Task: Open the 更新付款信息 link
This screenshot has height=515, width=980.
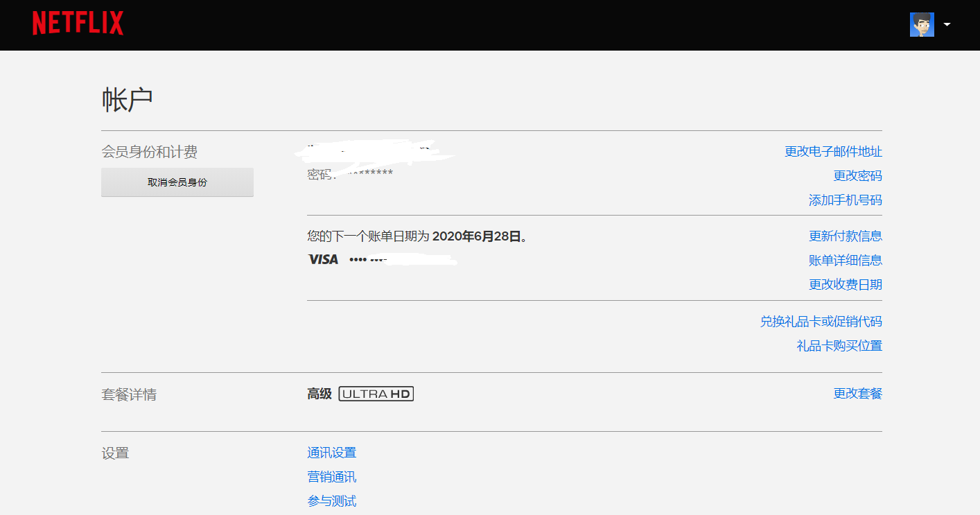Action: click(x=846, y=236)
